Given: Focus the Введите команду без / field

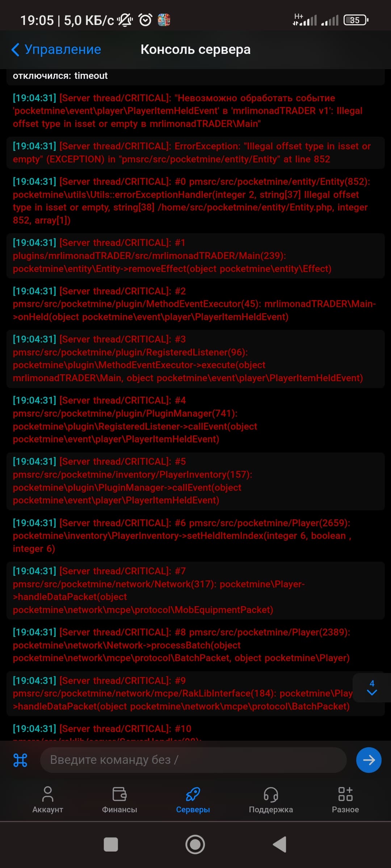Looking at the screenshot, I should [193, 760].
